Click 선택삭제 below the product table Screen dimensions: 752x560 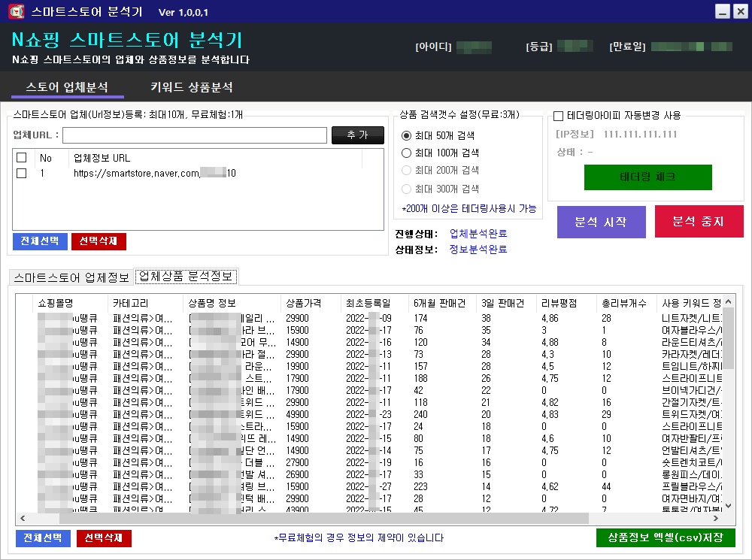pyautogui.click(x=104, y=538)
